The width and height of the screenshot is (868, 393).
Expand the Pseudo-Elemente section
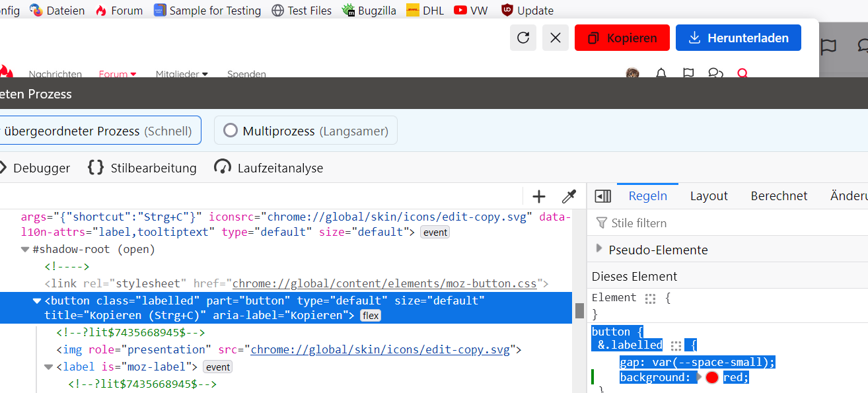(599, 249)
